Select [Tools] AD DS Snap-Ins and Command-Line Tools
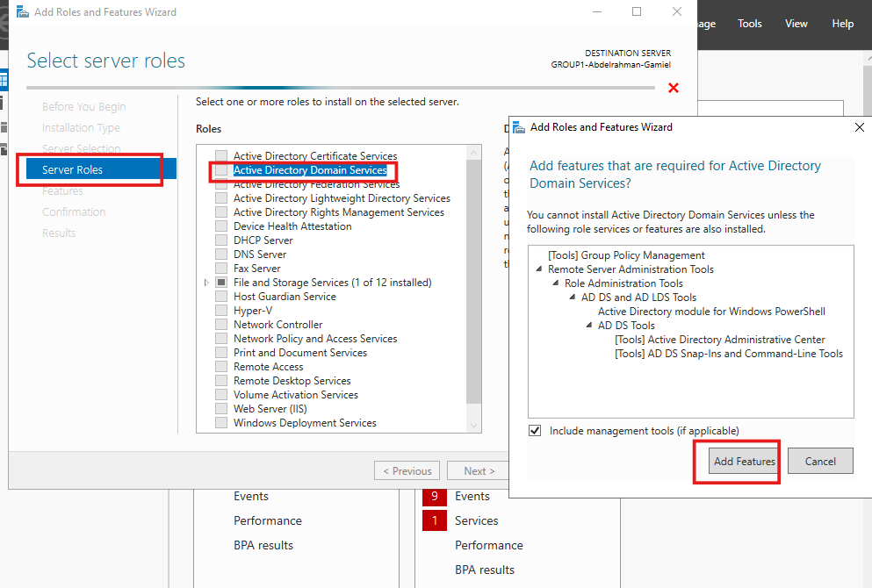Viewport: 872px width, 588px height. coord(729,354)
